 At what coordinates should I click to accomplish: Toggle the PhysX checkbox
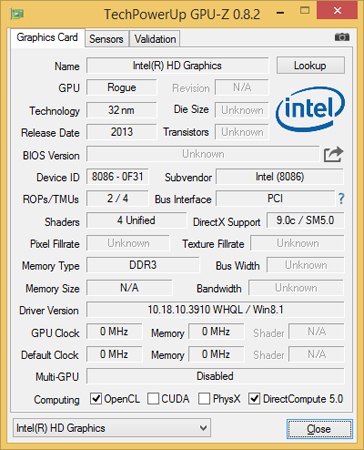(204, 399)
